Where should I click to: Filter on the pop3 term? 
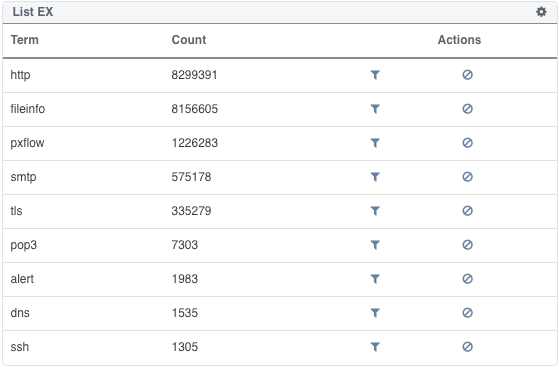pos(375,245)
